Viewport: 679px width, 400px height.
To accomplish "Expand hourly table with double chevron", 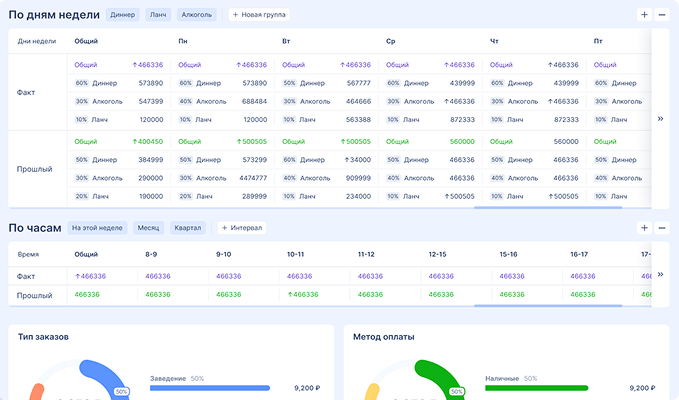I will (x=660, y=275).
